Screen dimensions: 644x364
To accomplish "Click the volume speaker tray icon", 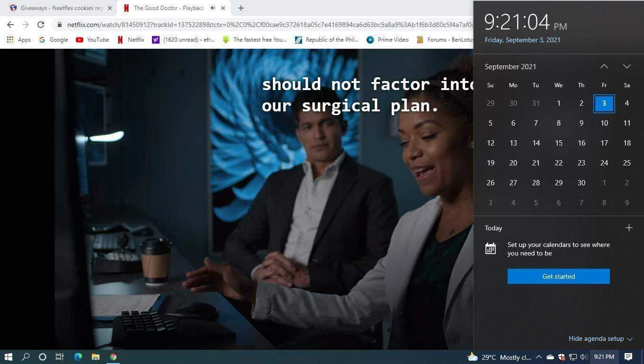I will [583, 357].
